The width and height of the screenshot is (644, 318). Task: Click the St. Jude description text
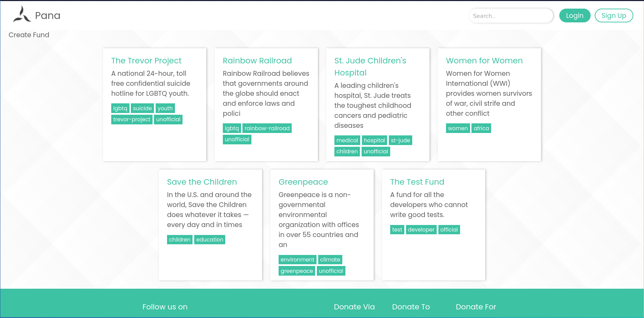pos(373,105)
